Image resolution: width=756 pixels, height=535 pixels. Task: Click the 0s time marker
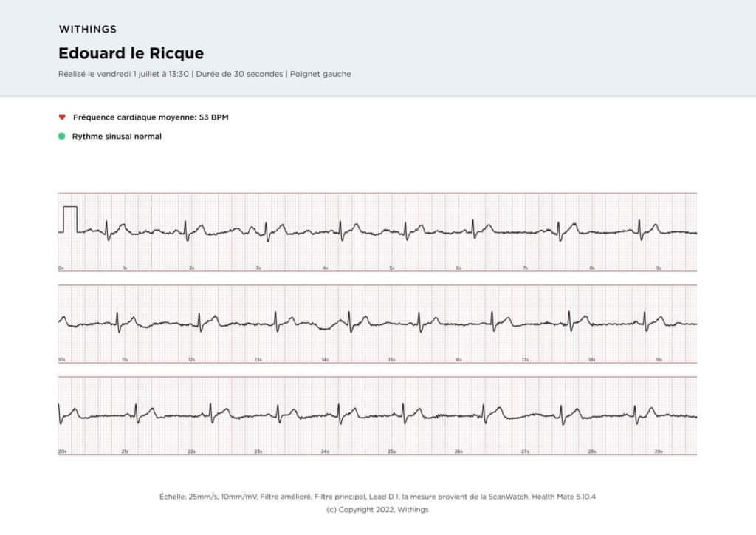coord(61,267)
